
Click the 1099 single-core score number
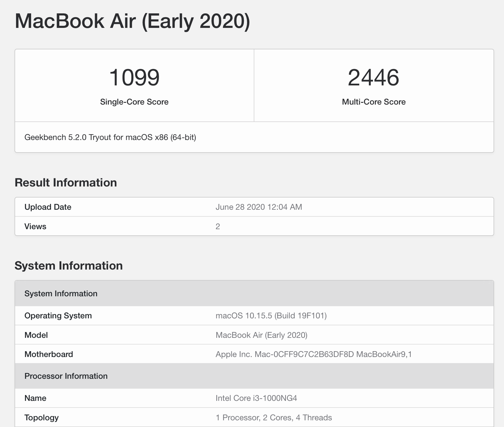[134, 78]
